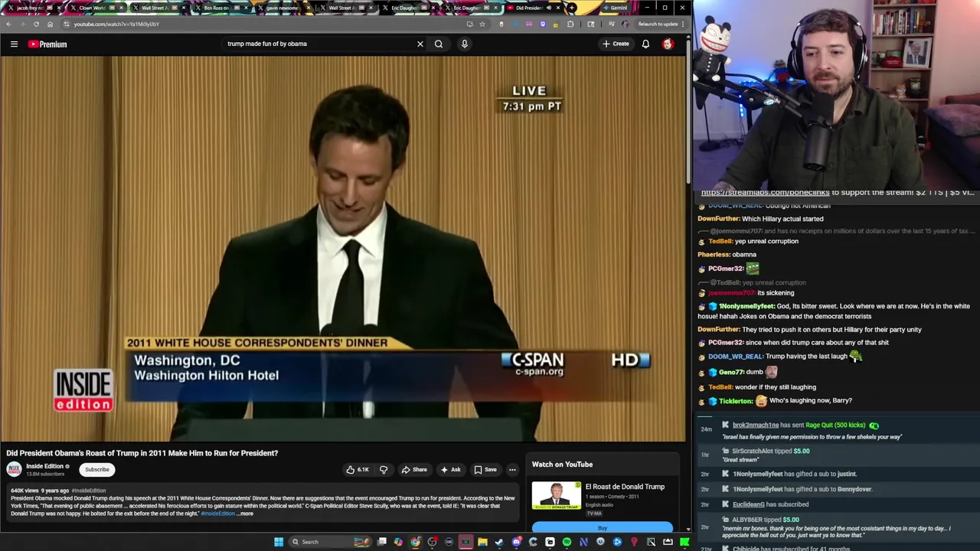Click Geno77 username in chat

pos(731,372)
